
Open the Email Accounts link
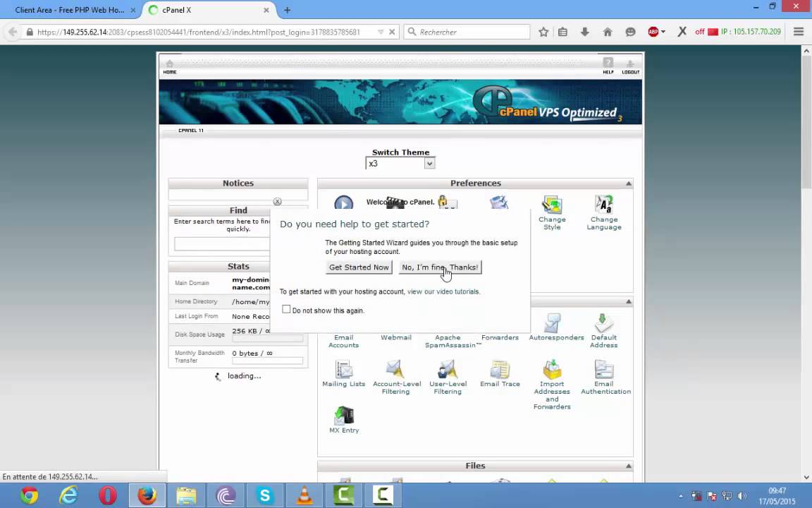tap(343, 341)
